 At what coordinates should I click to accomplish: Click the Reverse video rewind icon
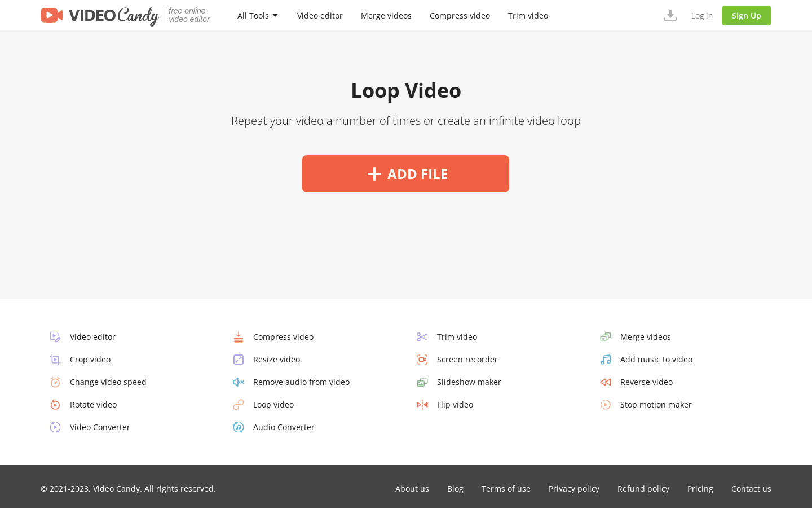(x=606, y=382)
